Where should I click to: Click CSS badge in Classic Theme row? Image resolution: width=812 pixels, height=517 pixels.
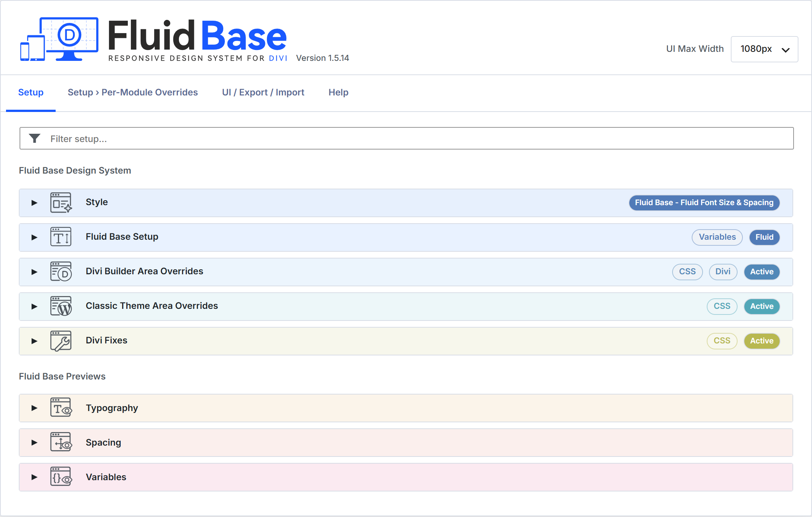[x=722, y=307]
